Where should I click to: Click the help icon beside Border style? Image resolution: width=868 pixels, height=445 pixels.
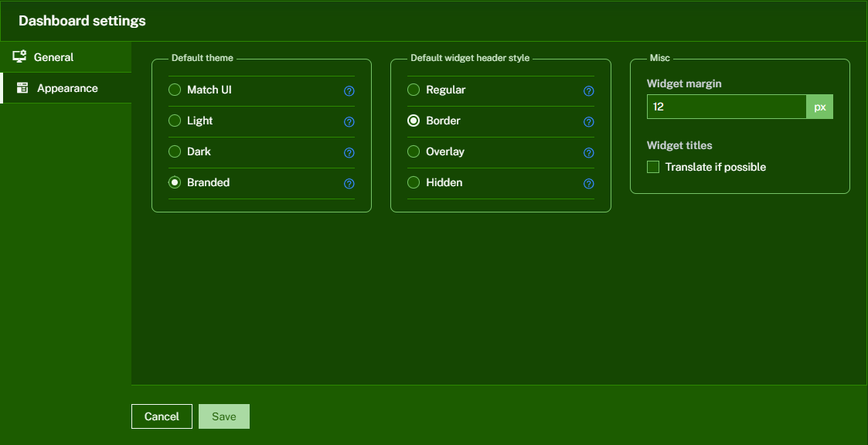point(589,121)
